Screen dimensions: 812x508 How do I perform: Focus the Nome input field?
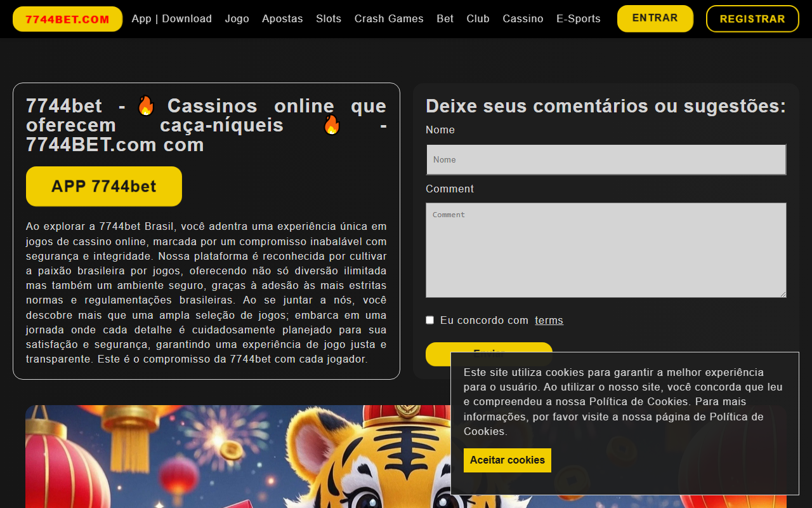[606, 159]
